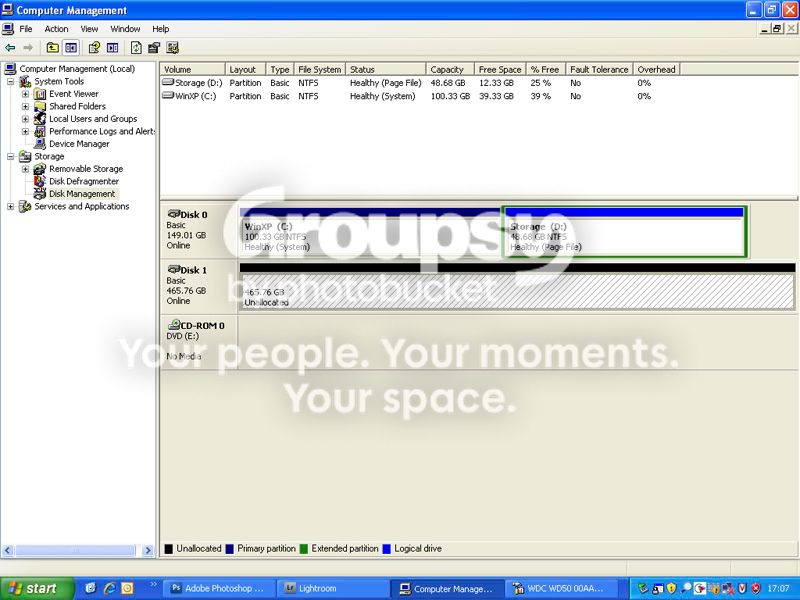Click the Disk 0 label panel
The image size is (800, 600).
(199, 230)
